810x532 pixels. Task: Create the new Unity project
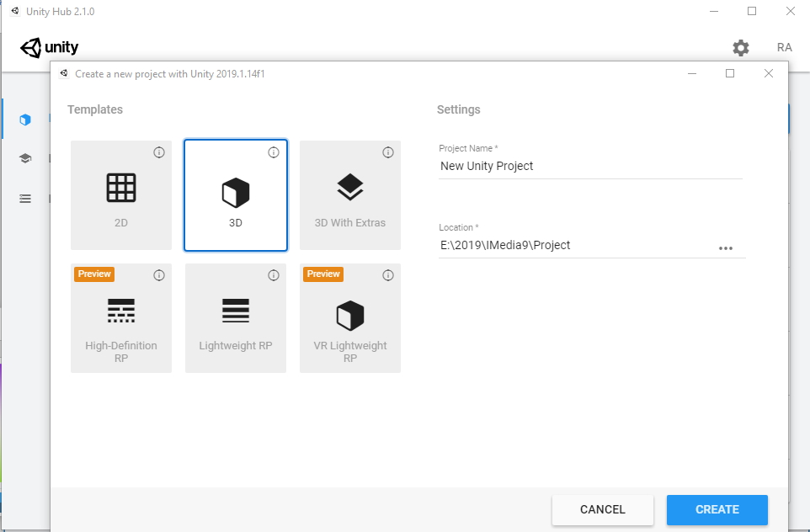717,509
